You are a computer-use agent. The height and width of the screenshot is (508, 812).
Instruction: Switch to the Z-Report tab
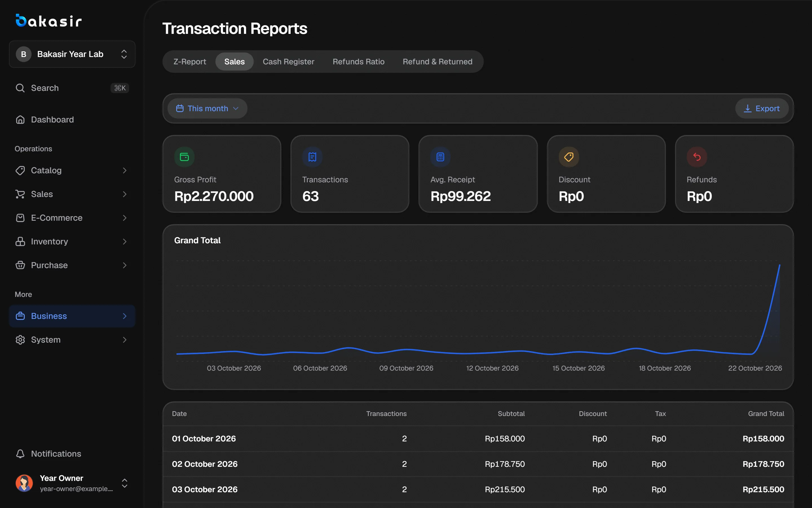pos(189,62)
